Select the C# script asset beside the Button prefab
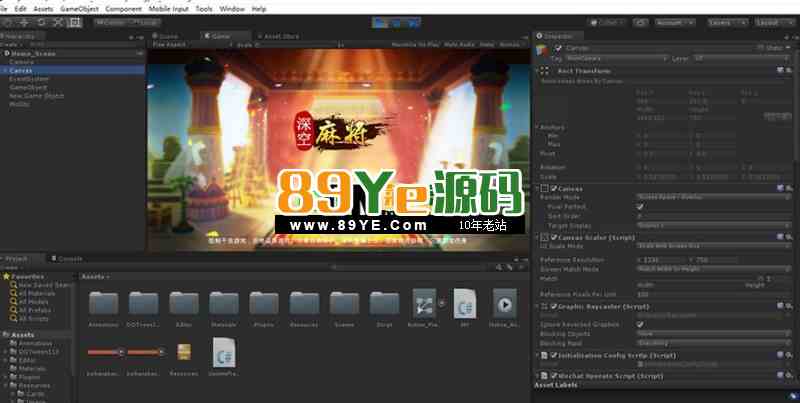This screenshot has width=800, height=403. [x=465, y=304]
